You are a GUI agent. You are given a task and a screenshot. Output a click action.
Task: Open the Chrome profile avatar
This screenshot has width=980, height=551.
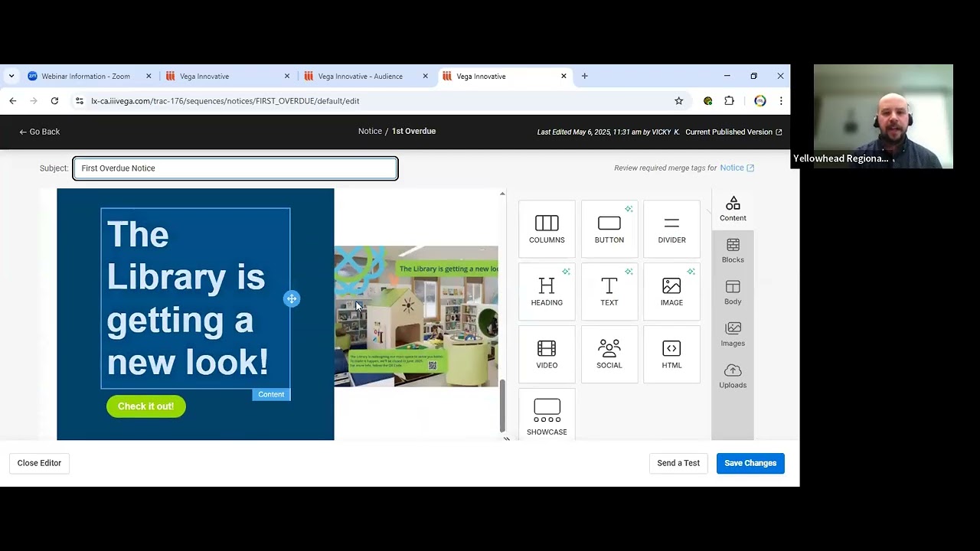(x=759, y=101)
